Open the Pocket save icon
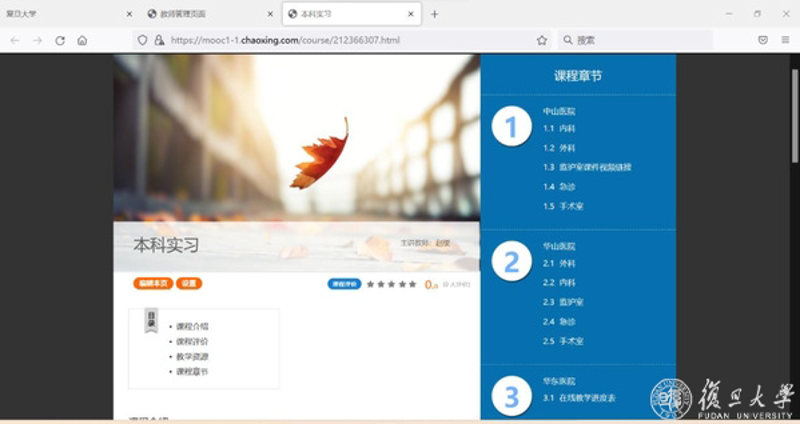This screenshot has height=424, width=800. click(x=763, y=40)
